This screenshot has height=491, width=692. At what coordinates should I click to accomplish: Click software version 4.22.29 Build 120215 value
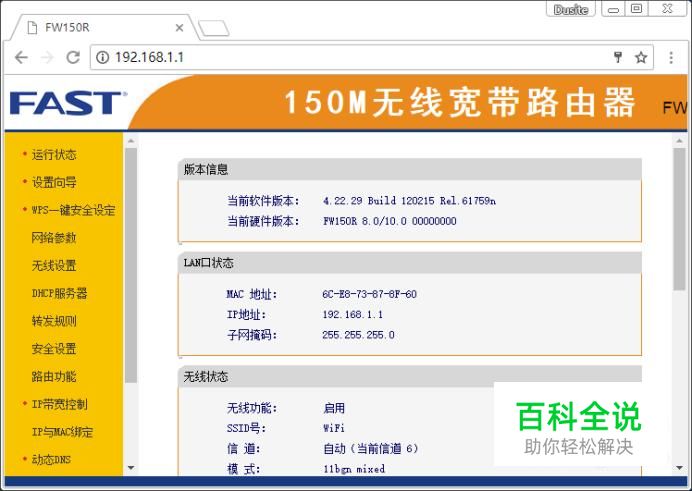[x=409, y=201]
